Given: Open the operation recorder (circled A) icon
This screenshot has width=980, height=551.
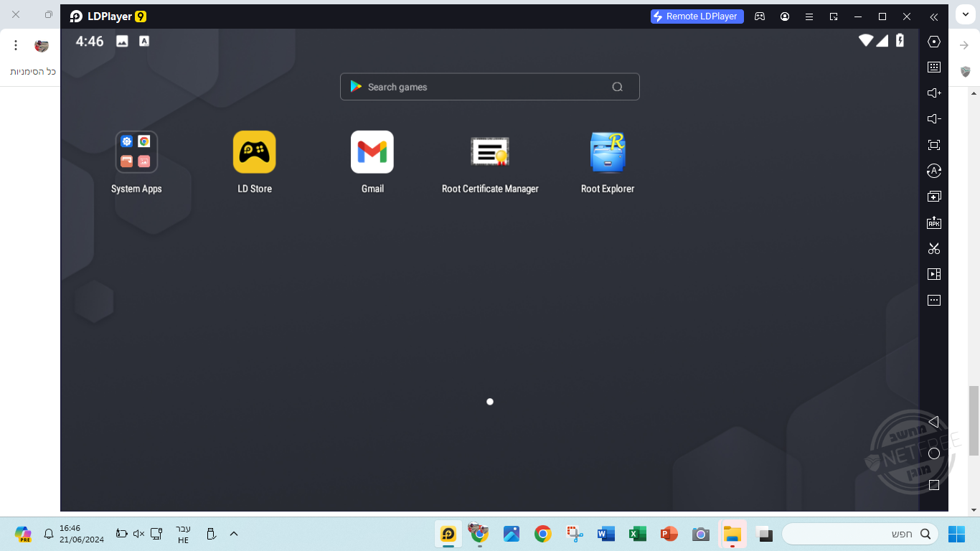Looking at the screenshot, I should click(934, 171).
